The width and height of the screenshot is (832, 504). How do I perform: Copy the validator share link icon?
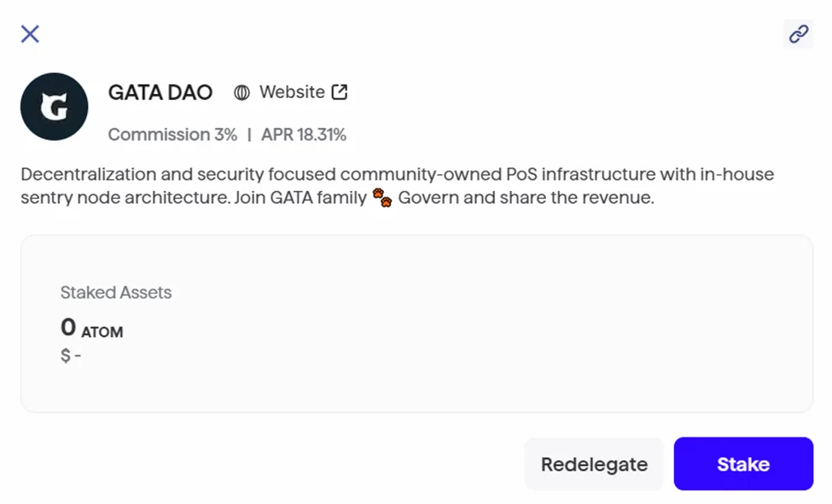pos(798,34)
